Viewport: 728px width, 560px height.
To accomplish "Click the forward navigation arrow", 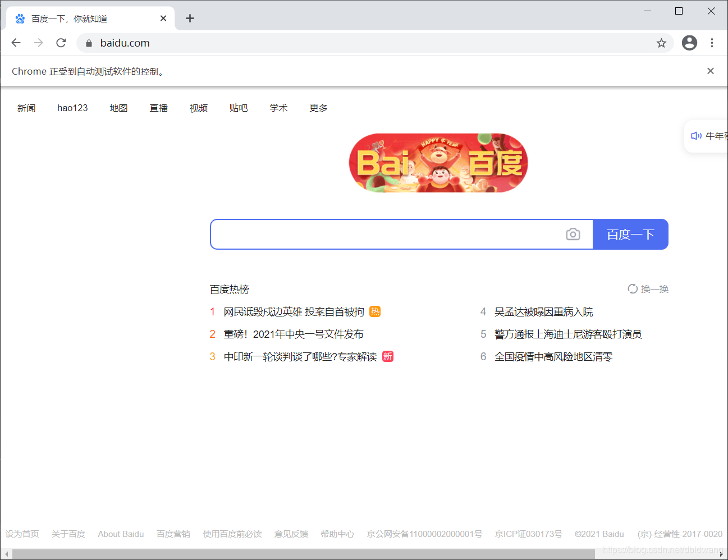I will [x=38, y=43].
